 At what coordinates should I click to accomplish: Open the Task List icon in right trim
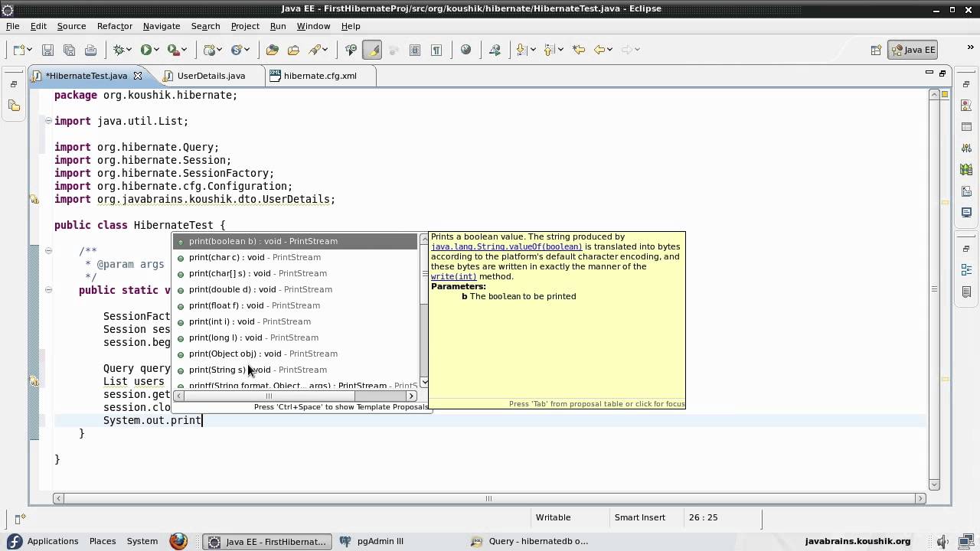[x=966, y=292]
